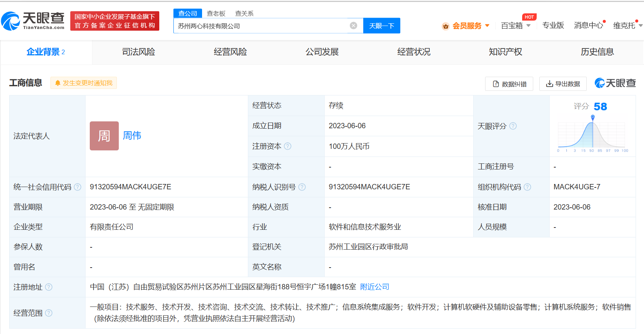Open the 附近公司 link
Screen dimensions: 644x334
(375, 287)
